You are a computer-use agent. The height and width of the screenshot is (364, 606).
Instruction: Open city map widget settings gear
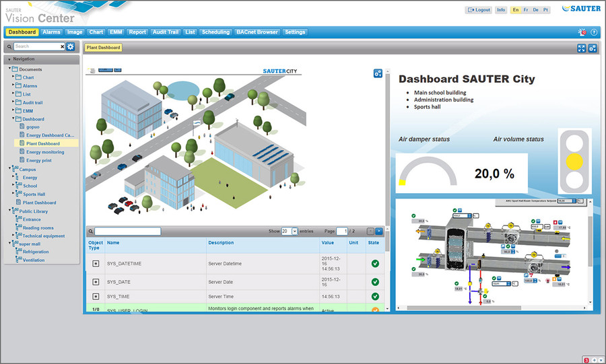coord(378,73)
